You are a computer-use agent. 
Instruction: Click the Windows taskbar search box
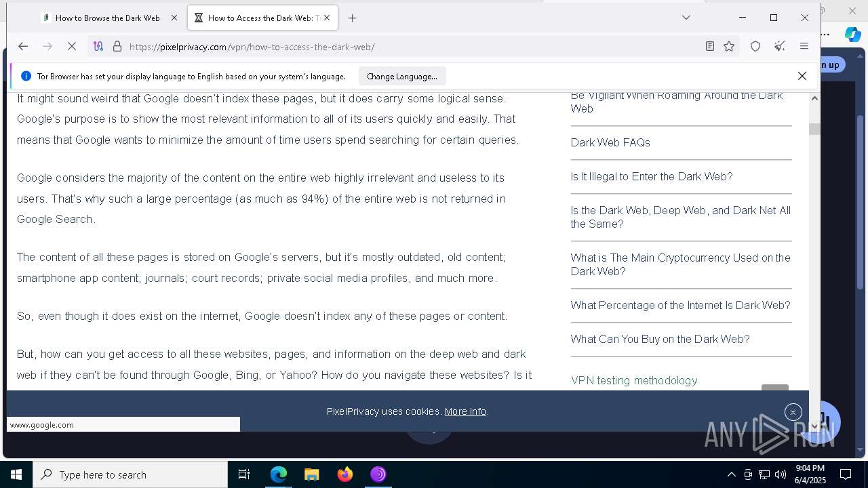click(x=130, y=474)
